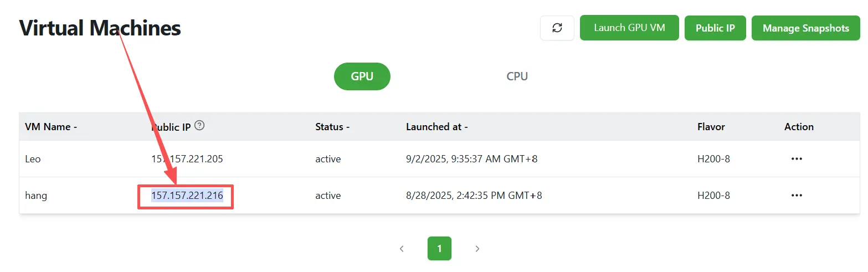Click the refresh icon button
Image resolution: width=868 pixels, height=272 pixels.
coord(557,28)
